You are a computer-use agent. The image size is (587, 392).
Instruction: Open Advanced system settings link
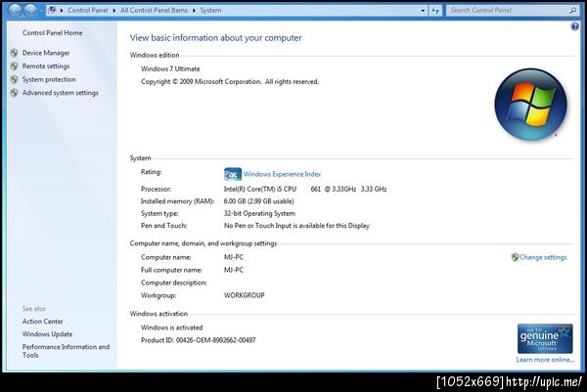(x=61, y=93)
